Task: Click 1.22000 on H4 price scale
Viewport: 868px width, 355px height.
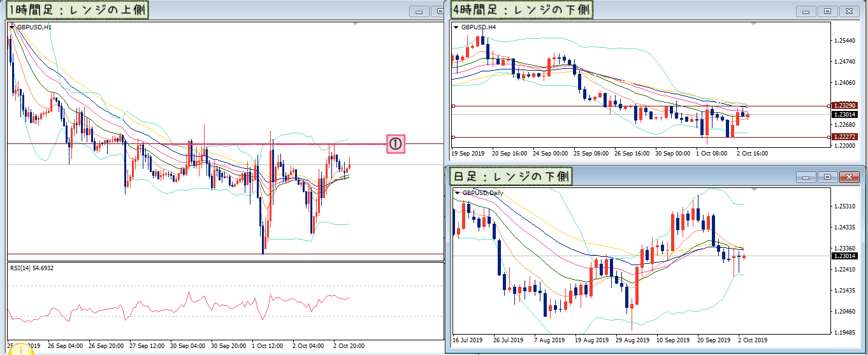Action: point(845,146)
